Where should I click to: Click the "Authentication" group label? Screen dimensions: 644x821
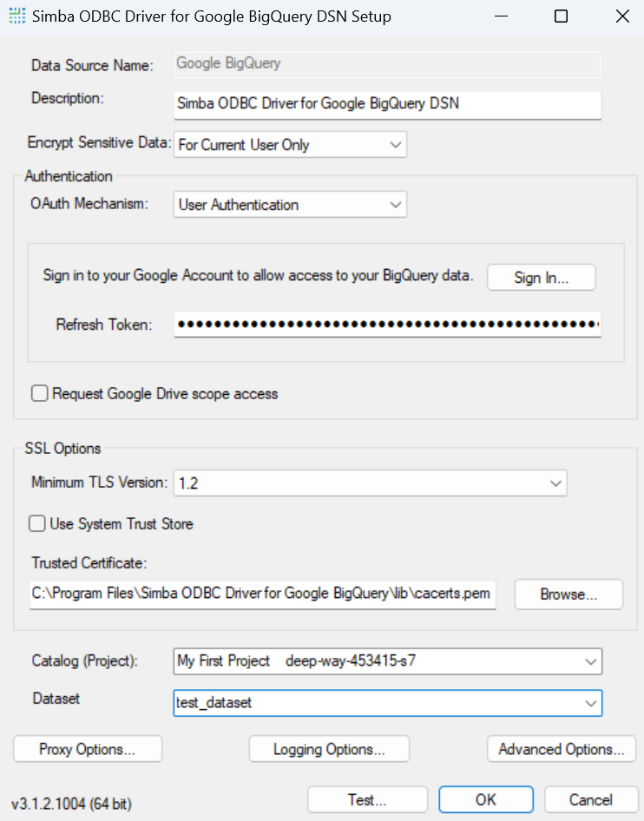coord(69,176)
